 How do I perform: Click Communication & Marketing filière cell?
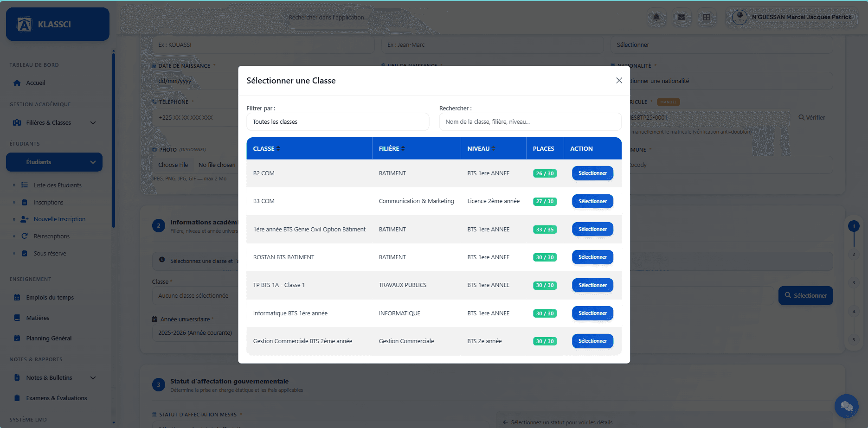416,201
